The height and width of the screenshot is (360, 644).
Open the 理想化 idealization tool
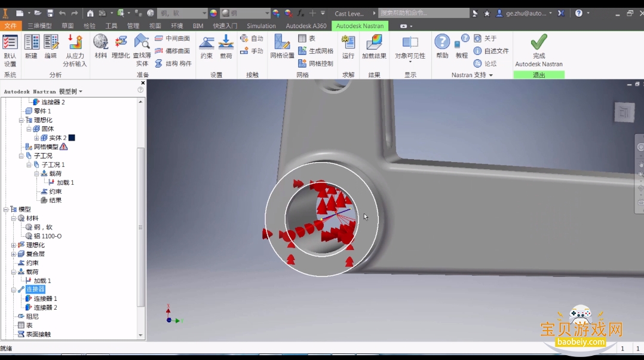click(x=120, y=47)
